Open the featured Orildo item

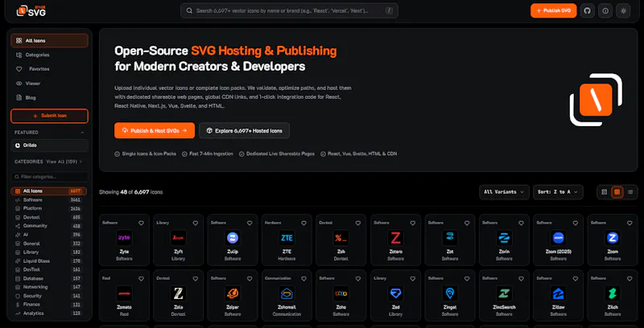click(x=49, y=146)
